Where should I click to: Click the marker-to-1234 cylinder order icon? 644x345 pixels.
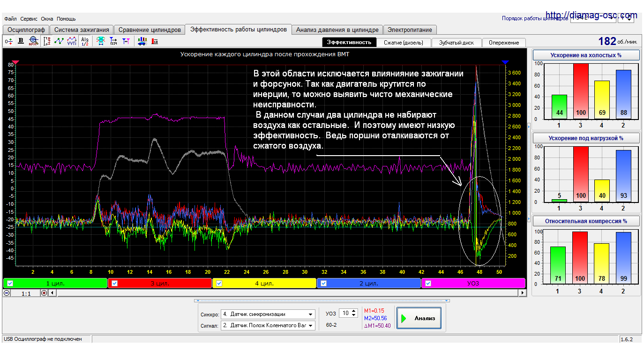[113, 41]
